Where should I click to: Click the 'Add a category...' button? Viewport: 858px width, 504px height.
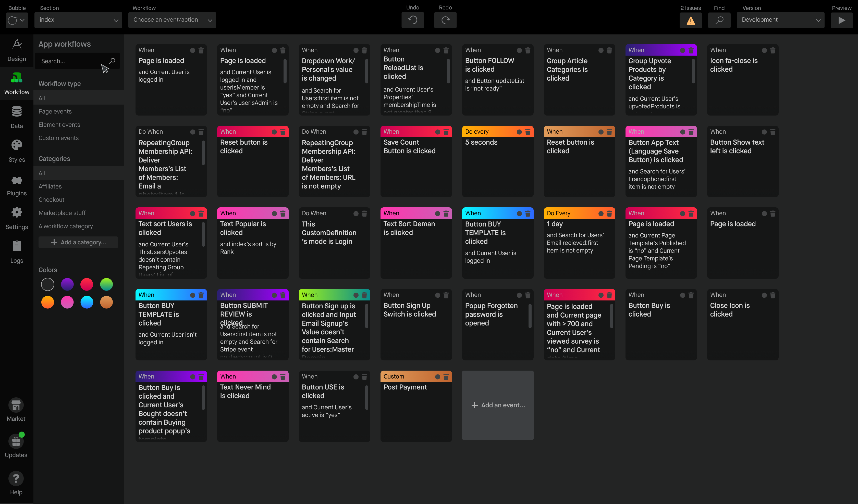pos(78,242)
